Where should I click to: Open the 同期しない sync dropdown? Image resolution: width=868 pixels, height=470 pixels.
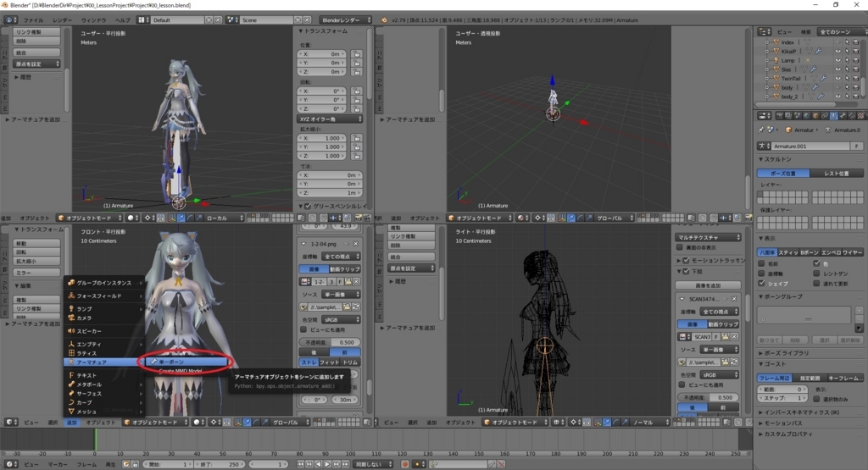click(373, 464)
